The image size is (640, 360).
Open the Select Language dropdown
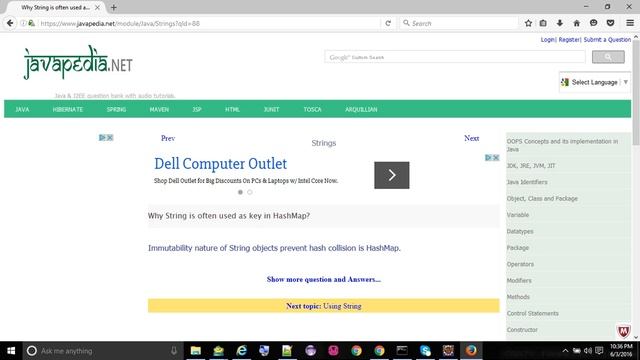(595, 82)
